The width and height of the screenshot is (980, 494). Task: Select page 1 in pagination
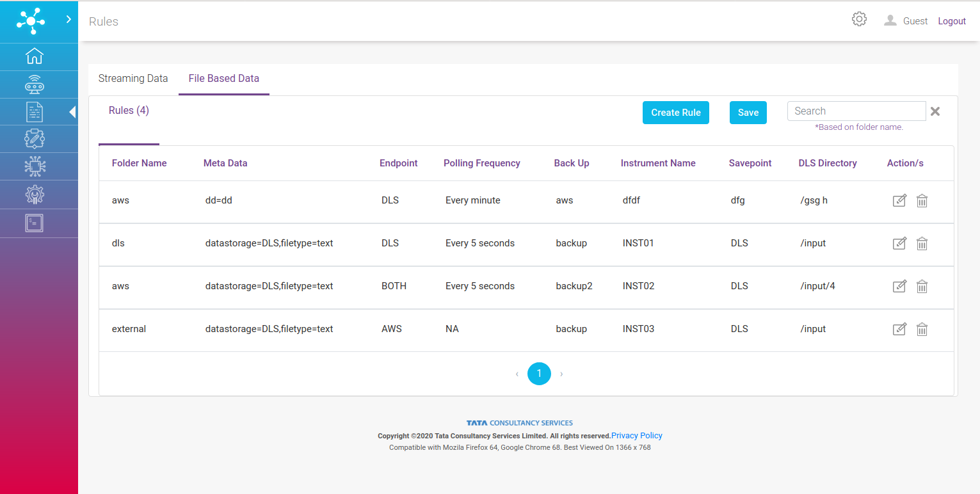(539, 373)
